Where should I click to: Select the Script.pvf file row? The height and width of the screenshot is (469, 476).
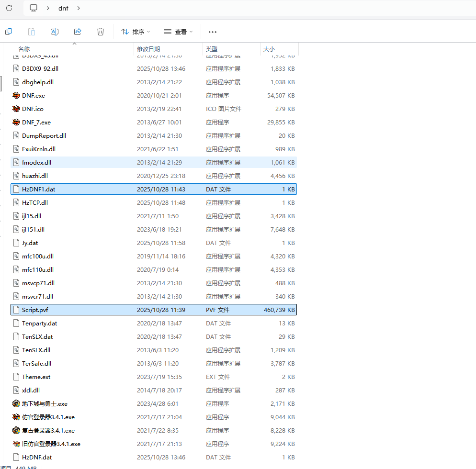click(35, 310)
